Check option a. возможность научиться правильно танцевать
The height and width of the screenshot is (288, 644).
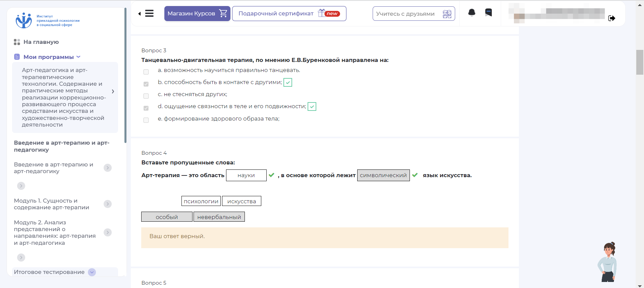(146, 72)
